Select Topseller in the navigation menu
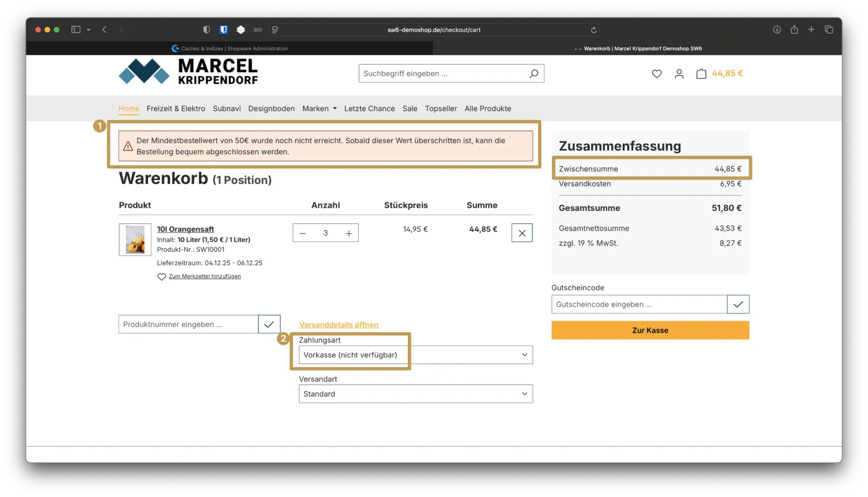This screenshot has height=497, width=868. 441,109
